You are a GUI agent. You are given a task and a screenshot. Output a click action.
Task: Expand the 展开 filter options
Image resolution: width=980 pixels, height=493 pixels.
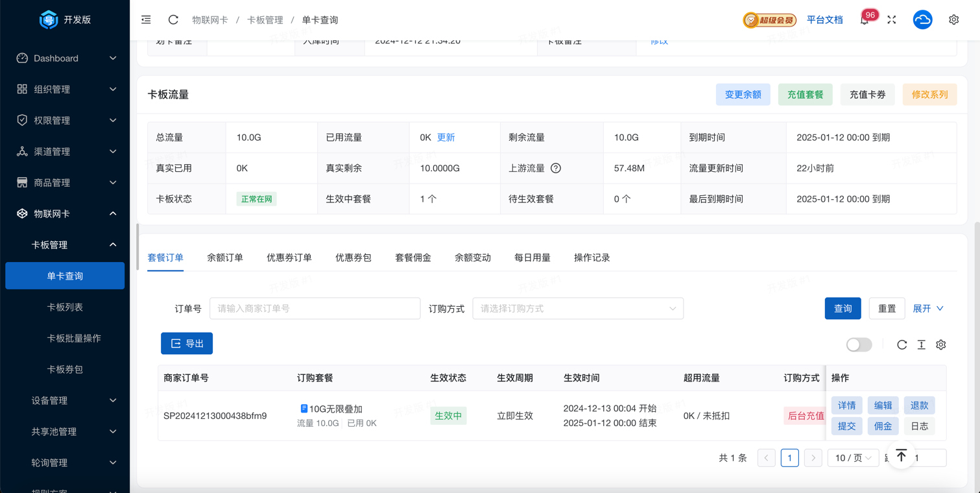click(x=927, y=309)
